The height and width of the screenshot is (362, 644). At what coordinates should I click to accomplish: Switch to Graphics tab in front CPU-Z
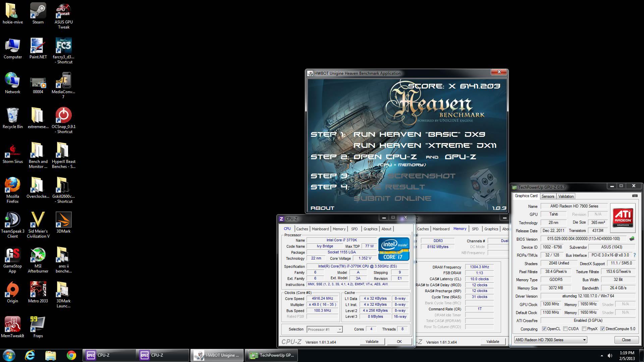[x=371, y=229]
